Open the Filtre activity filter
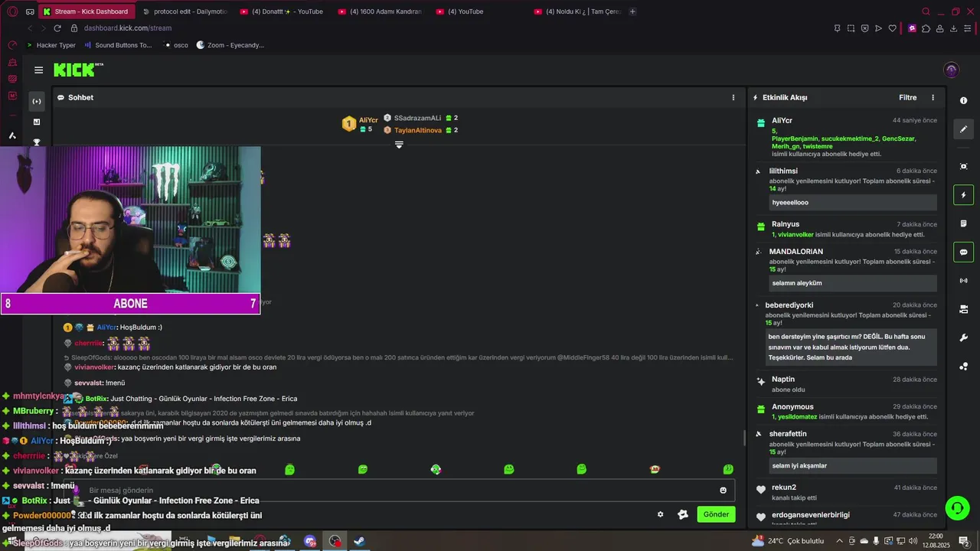Image resolution: width=980 pixels, height=551 pixels. 907,97
